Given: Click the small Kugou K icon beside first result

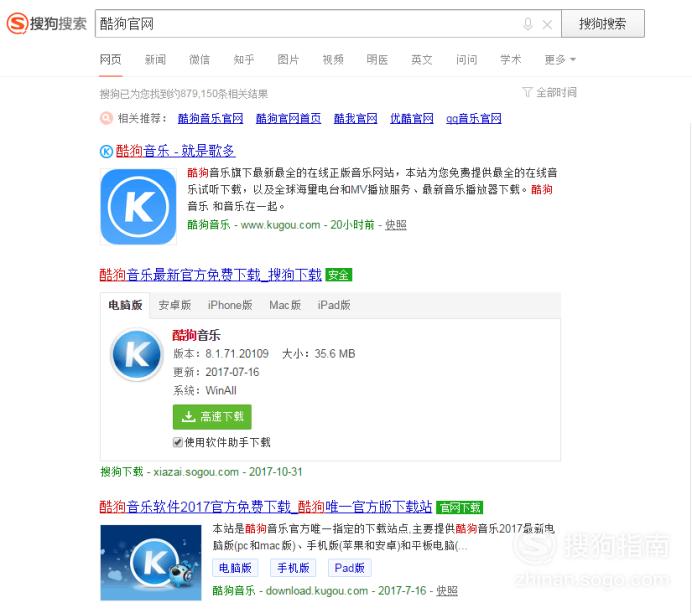Looking at the screenshot, I should [106, 151].
